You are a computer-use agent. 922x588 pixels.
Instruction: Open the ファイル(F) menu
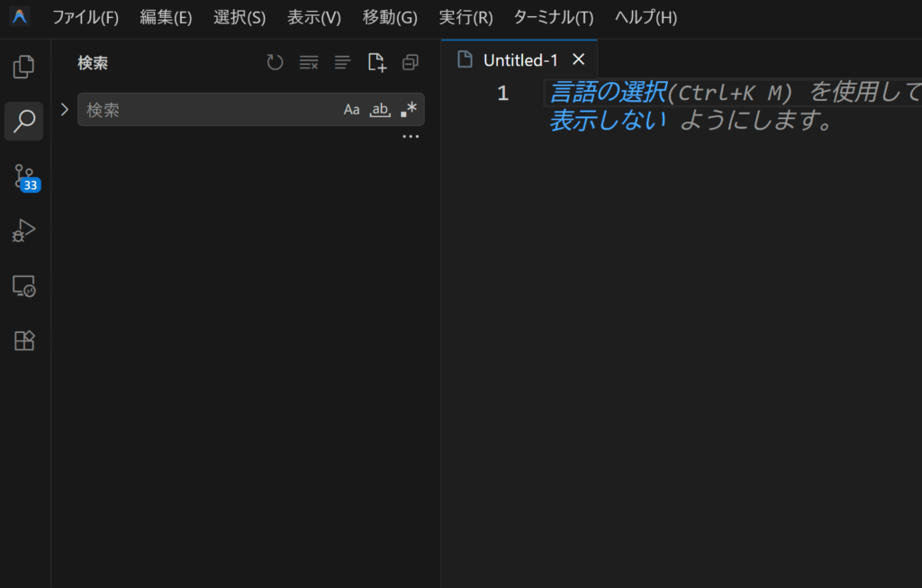(x=86, y=17)
